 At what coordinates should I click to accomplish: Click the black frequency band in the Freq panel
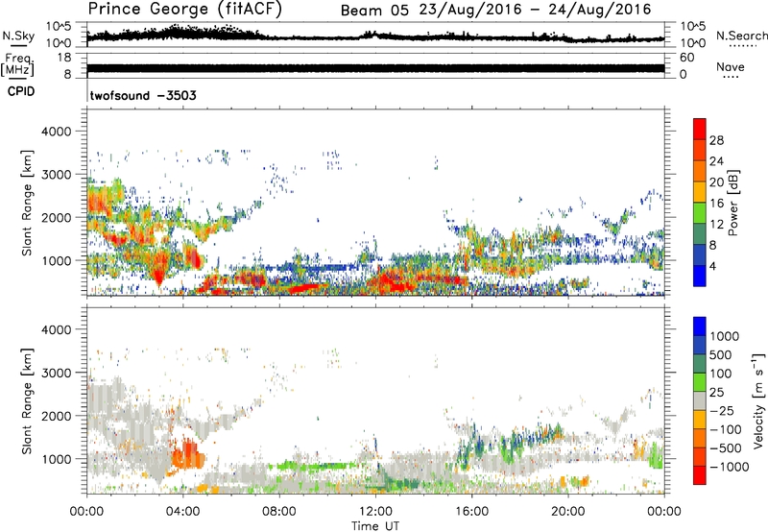tap(375, 68)
